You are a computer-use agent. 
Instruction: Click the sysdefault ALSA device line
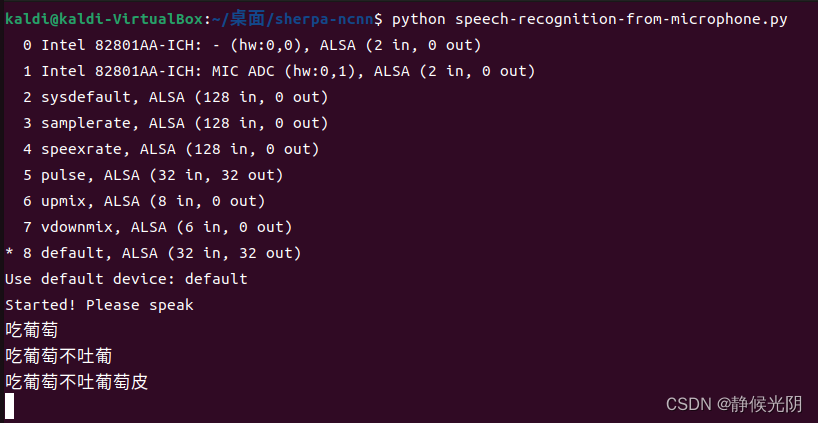point(175,98)
